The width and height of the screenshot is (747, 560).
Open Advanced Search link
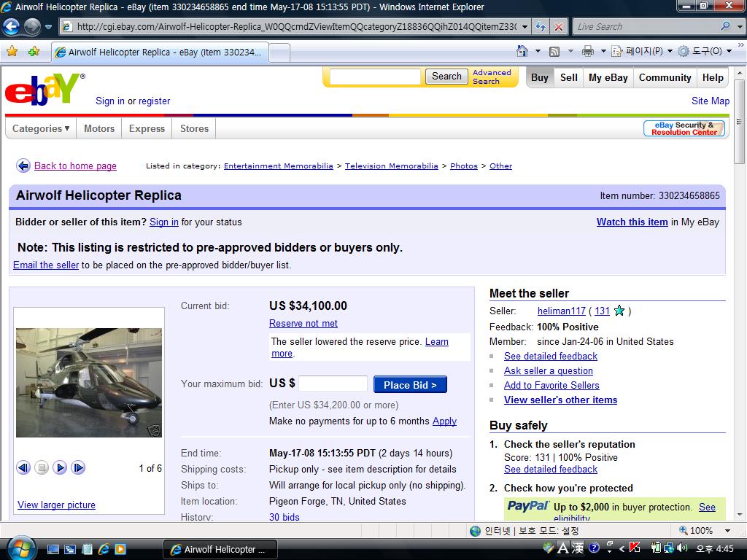[x=492, y=77]
